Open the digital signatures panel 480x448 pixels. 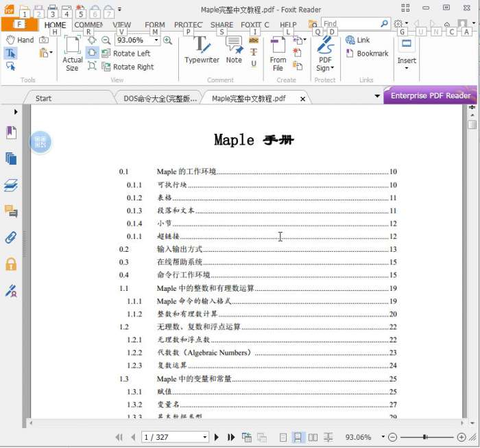[11, 291]
